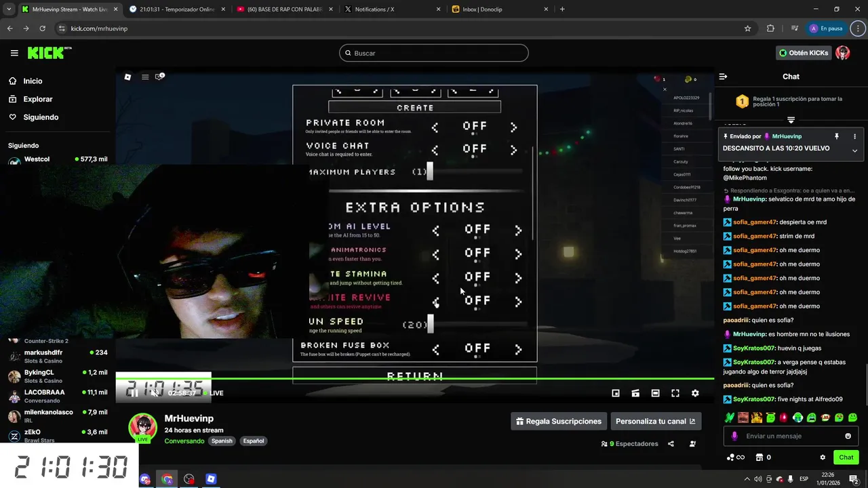Open the emoji picker in chat input
Image resolution: width=868 pixels, height=488 pixels.
click(x=848, y=436)
